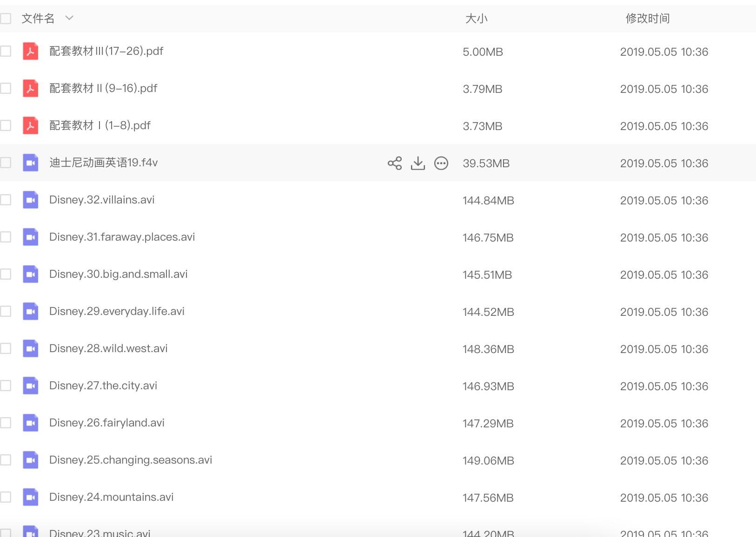The height and width of the screenshot is (537, 756).
Task: Check the box for 配套教材 I (1-8).pdf
Action: pos(6,125)
